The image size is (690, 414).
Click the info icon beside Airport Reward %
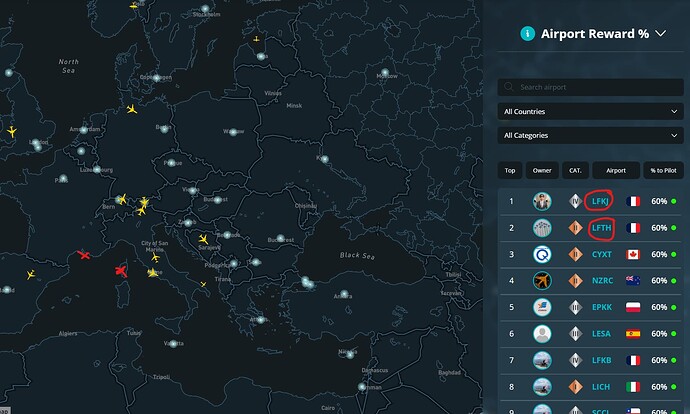[x=527, y=34]
